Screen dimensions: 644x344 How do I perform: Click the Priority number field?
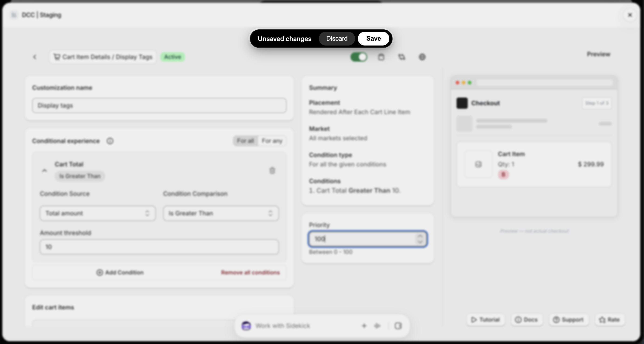click(367, 239)
